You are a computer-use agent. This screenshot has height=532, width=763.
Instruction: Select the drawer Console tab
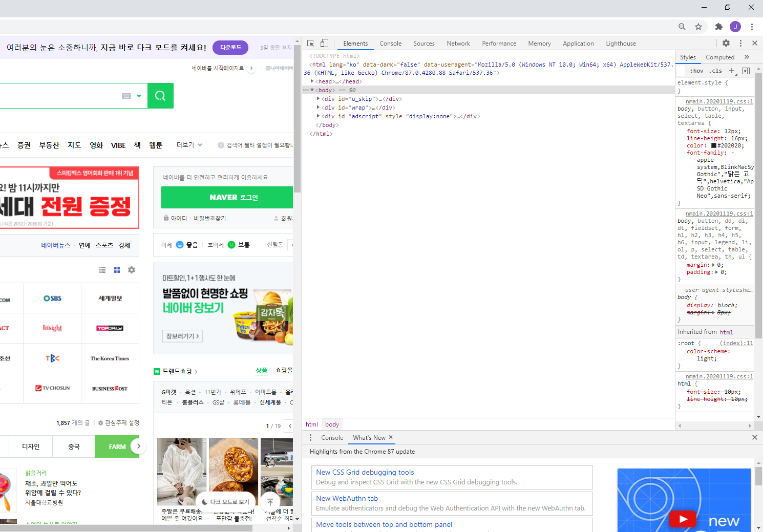pos(332,438)
